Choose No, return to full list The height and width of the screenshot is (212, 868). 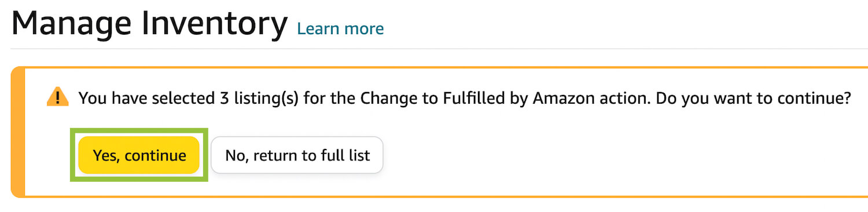point(297,155)
